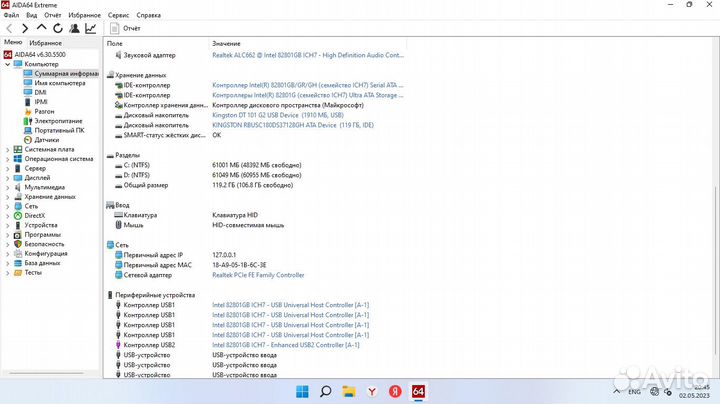Open the user icon in the toolbar
Viewport: 720px width, 404px height.
(74, 28)
